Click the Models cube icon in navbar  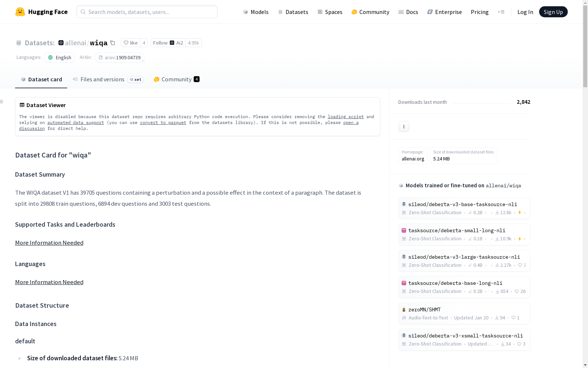pos(245,12)
